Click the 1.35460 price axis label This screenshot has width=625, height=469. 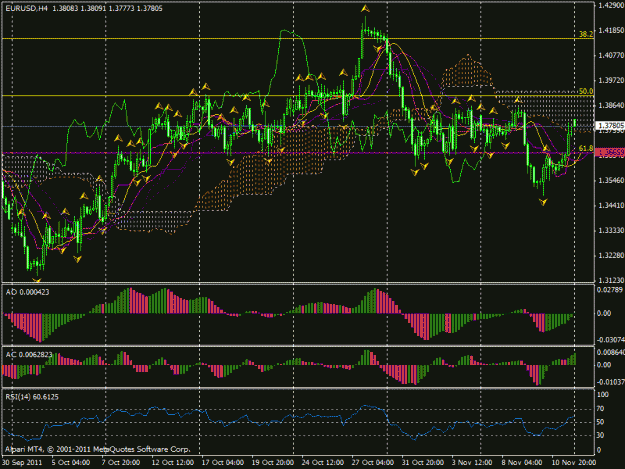tap(611, 181)
